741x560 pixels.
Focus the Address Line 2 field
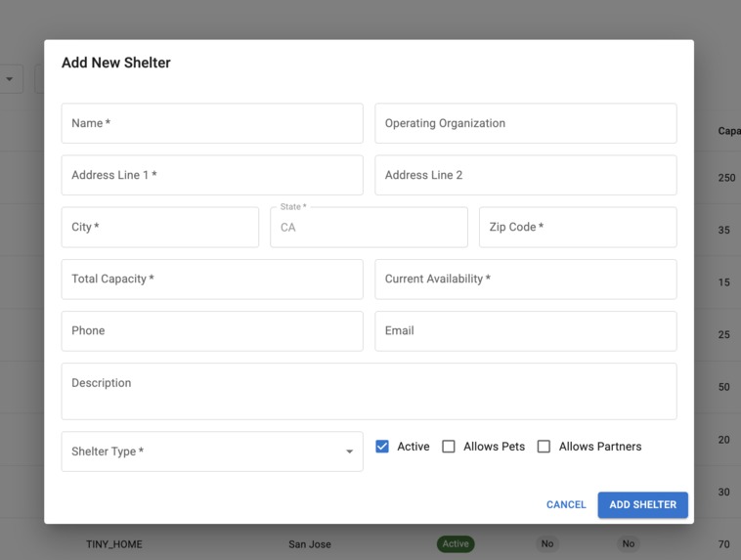[526, 175]
